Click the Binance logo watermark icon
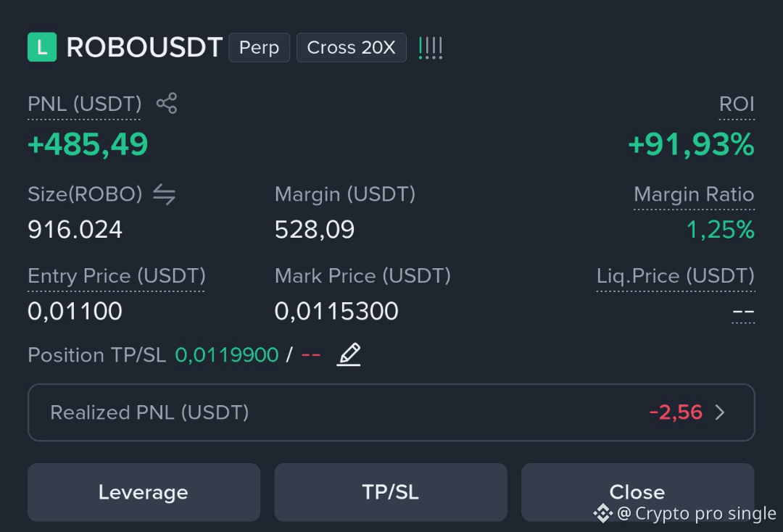Screen dimensions: 783x532 [x=602, y=513]
